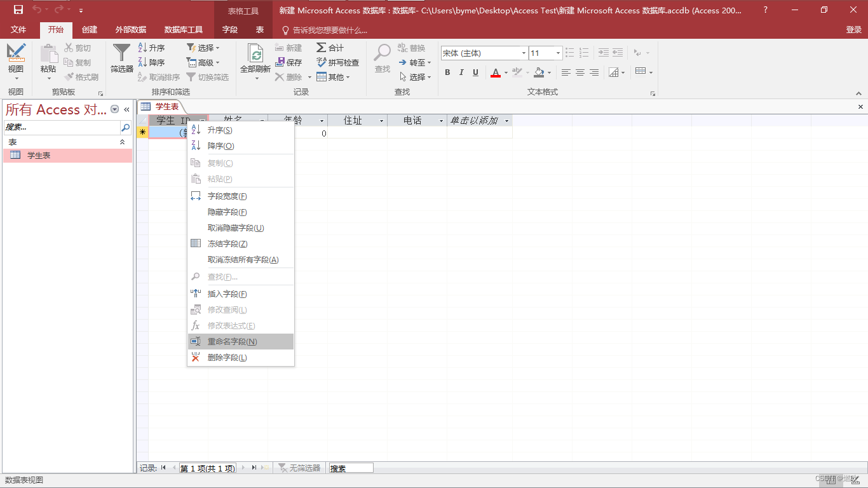Click the gridlines icon in text formatting
Viewport: 868px width, 488px height.
point(641,72)
